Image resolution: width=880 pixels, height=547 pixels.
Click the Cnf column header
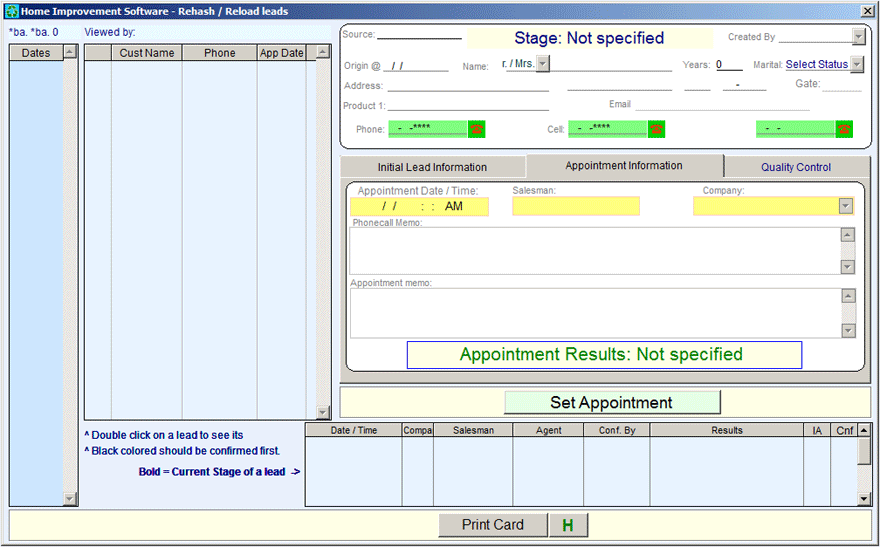point(844,430)
